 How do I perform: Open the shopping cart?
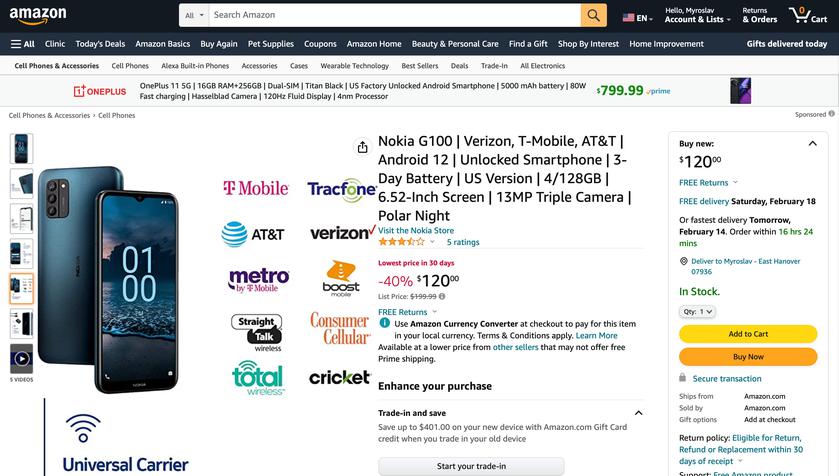tap(808, 15)
